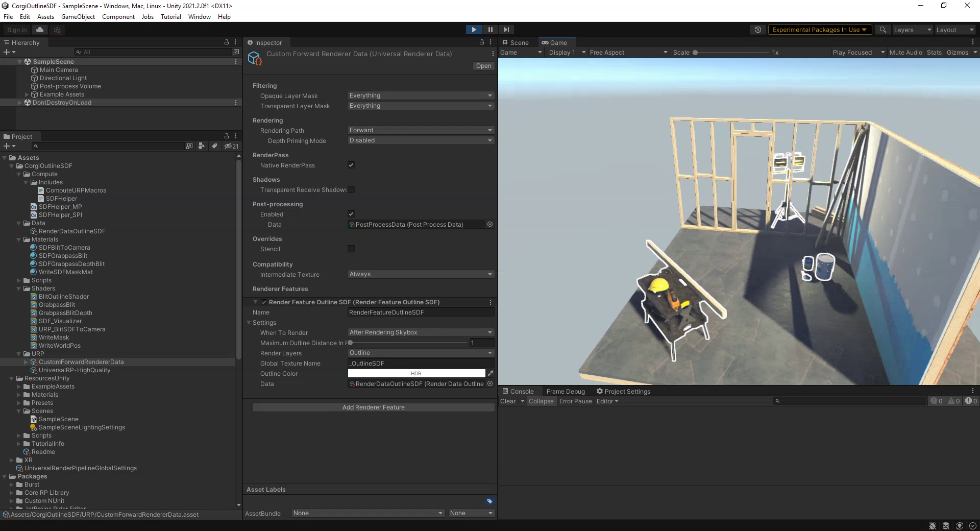This screenshot has height=531, width=980.
Task: Click the Project create plus button
Action: 9,146
